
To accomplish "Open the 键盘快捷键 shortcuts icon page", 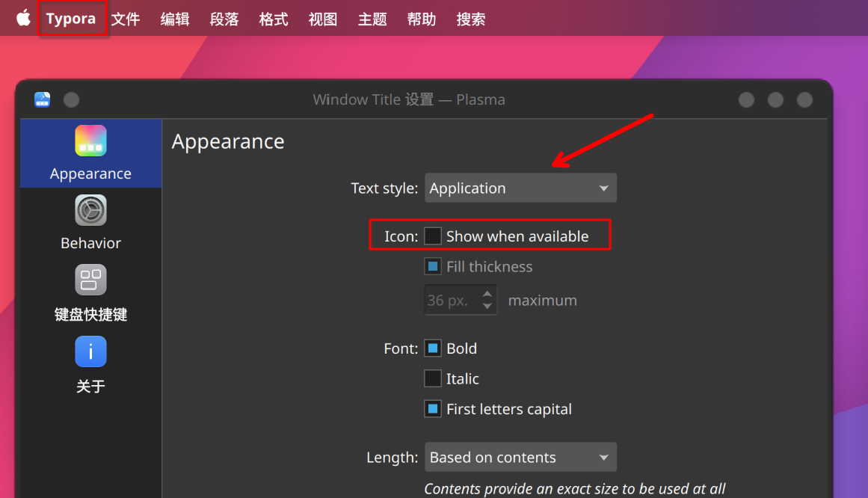I will [90, 280].
